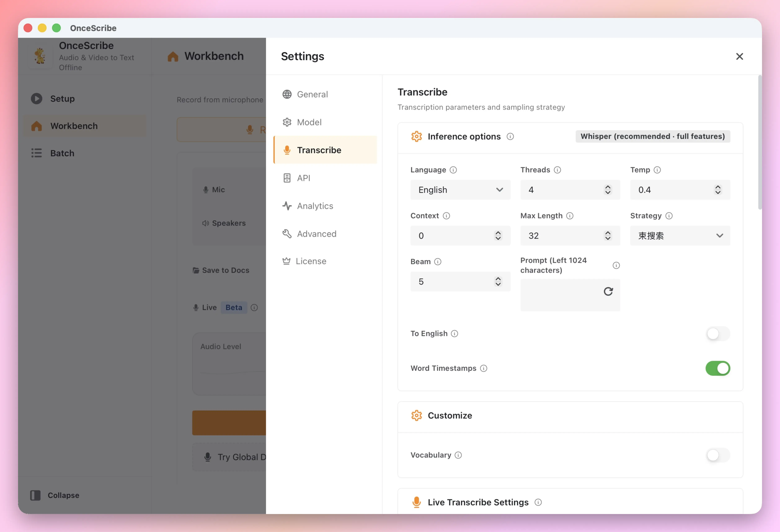
Task: Adjust the Context stepper arrows
Action: coord(498,236)
